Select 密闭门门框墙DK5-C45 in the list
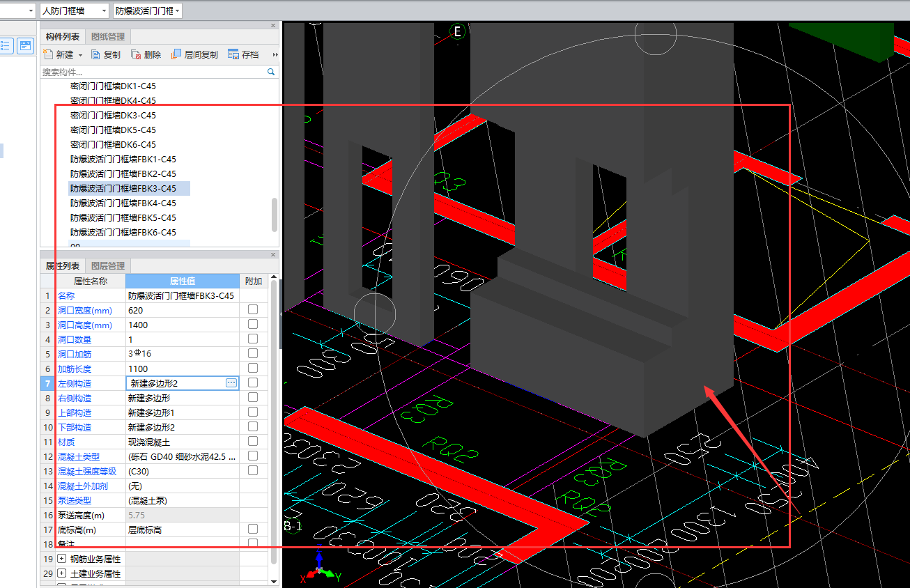Image resolution: width=910 pixels, height=588 pixels. 113,130
